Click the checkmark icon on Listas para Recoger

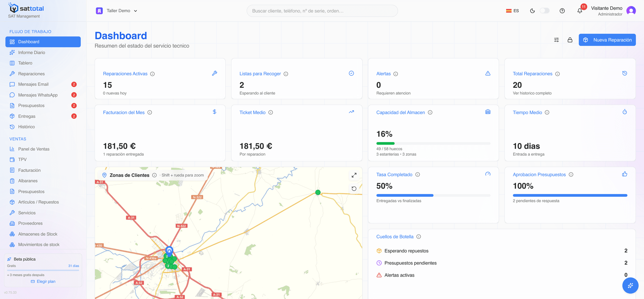351,73
